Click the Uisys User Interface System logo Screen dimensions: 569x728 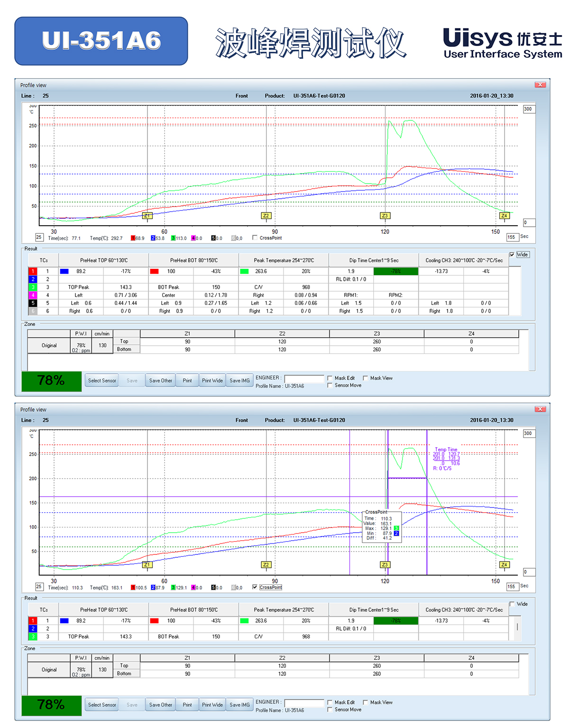(502, 43)
